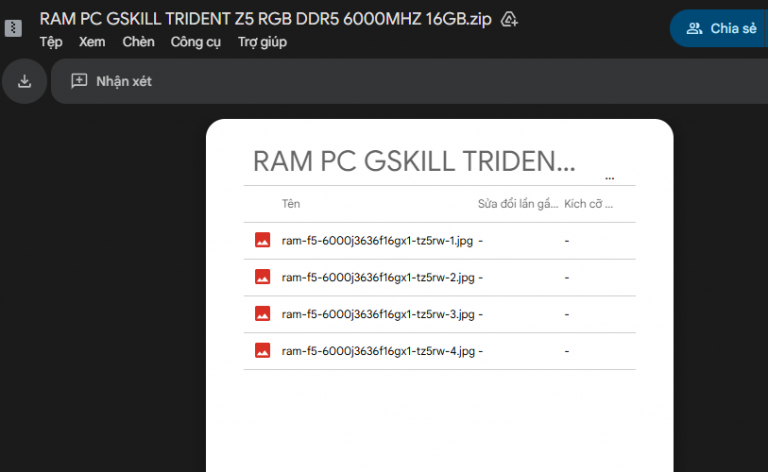Click the Nhận xét comment button
Image resolution: width=768 pixels, height=472 pixels.
111,81
